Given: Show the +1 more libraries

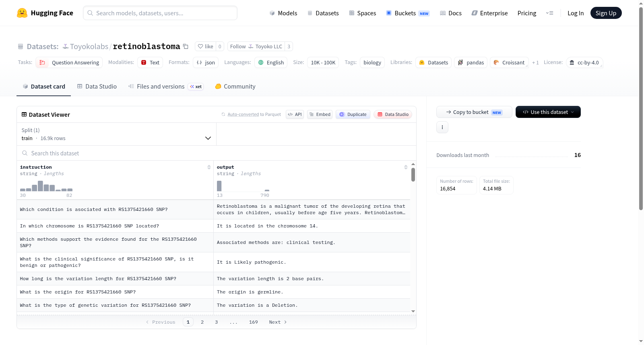Looking at the screenshot, I should pyautogui.click(x=535, y=62).
